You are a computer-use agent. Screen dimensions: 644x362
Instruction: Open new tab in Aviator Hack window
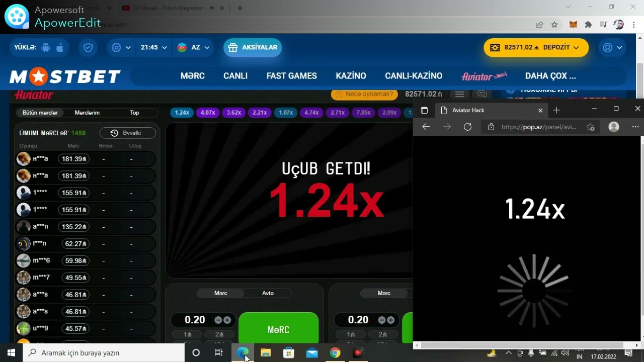[x=556, y=110]
